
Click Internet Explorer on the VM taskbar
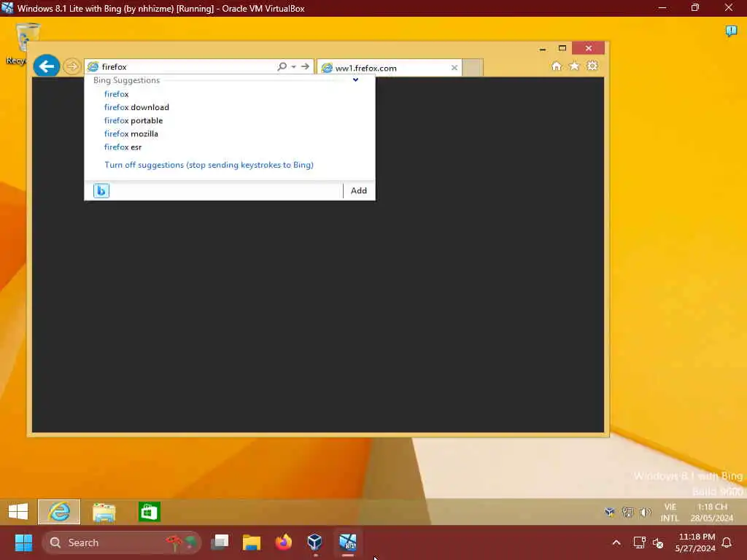pyautogui.click(x=59, y=511)
